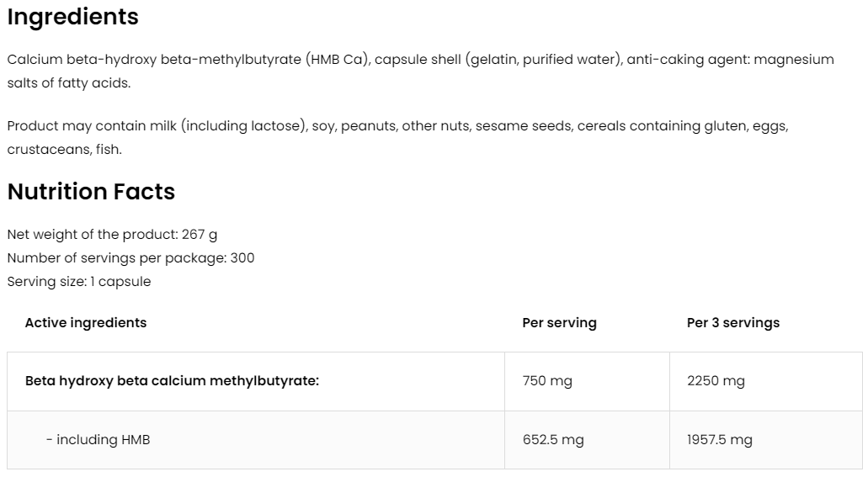
Task: Click the Per 3 servings column header
Action: [x=732, y=323]
